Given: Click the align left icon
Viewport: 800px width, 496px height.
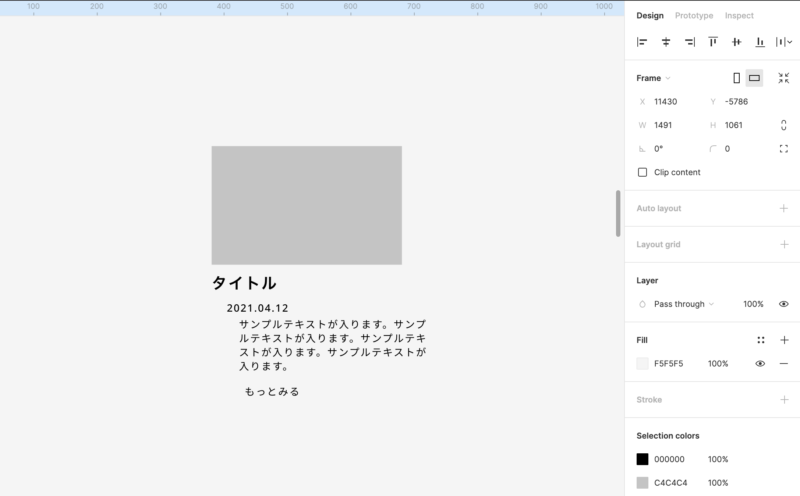Looking at the screenshot, I should click(x=642, y=42).
